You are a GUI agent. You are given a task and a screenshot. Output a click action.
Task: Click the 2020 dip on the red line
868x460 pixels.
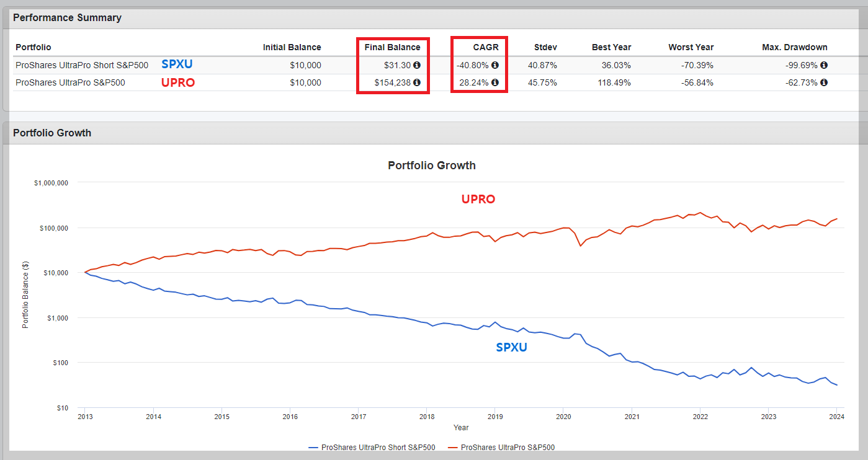tap(581, 245)
